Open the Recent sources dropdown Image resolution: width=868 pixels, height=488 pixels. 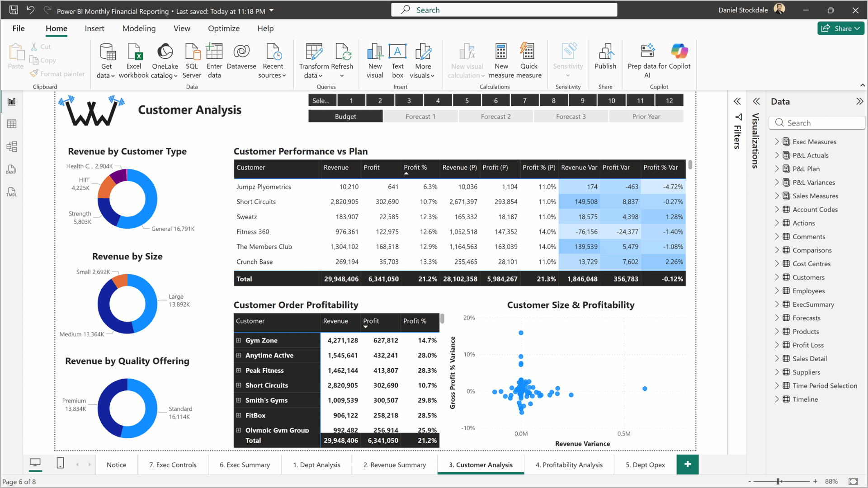(x=273, y=61)
